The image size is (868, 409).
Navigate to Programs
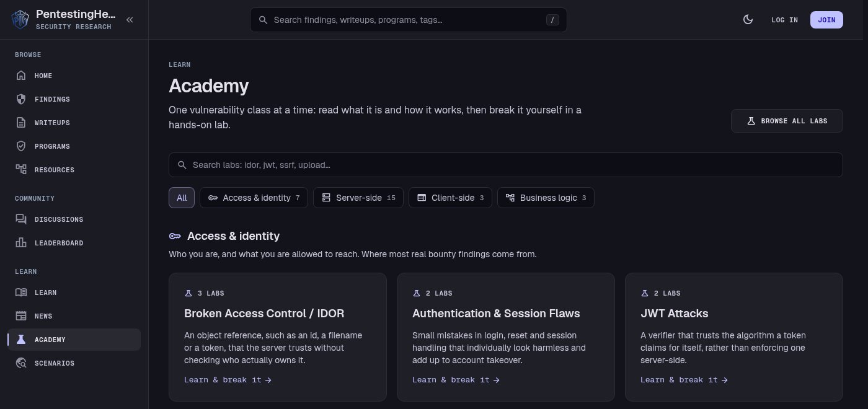(x=74, y=146)
